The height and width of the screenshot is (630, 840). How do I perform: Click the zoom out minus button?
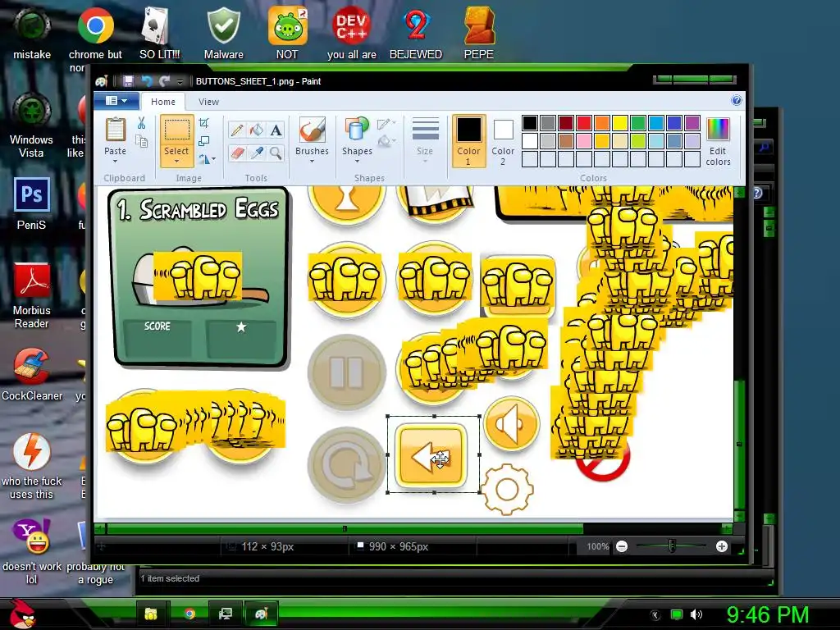pyautogui.click(x=622, y=546)
